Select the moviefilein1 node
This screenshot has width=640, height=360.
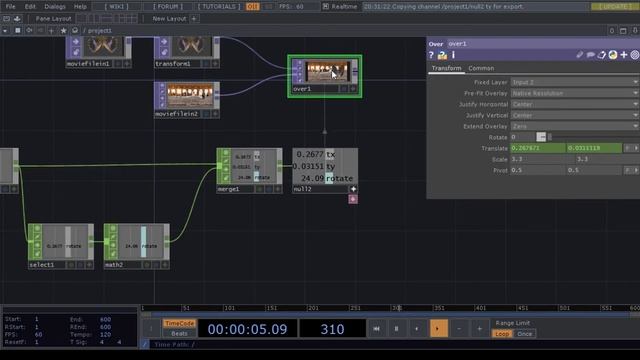(x=98, y=51)
